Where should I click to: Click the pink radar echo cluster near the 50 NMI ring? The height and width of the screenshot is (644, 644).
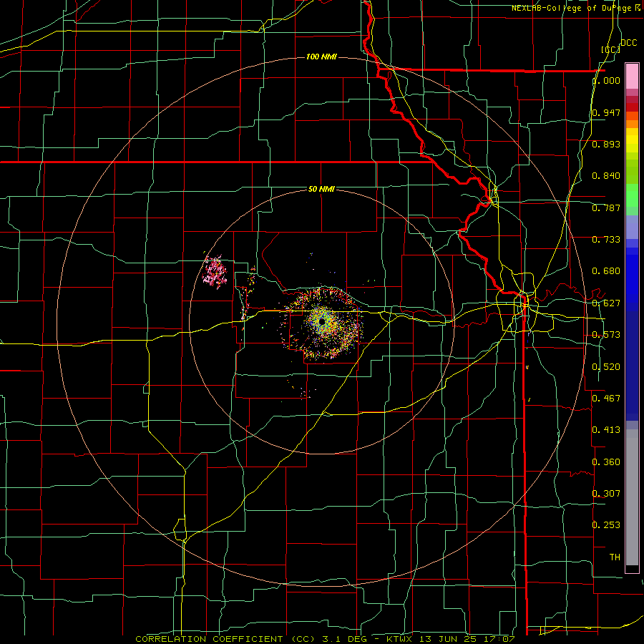tap(215, 271)
